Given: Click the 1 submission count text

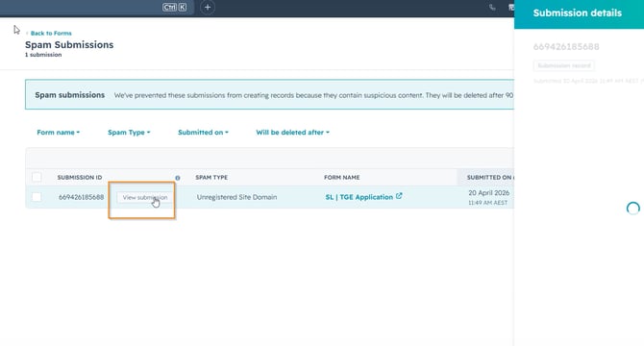Looking at the screenshot, I should pyautogui.click(x=43, y=55).
